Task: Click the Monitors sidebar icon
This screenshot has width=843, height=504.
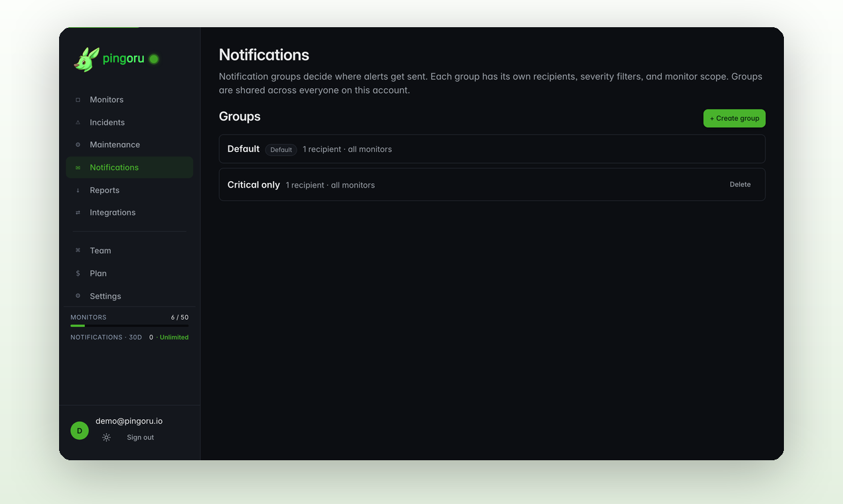Action: coord(78,99)
